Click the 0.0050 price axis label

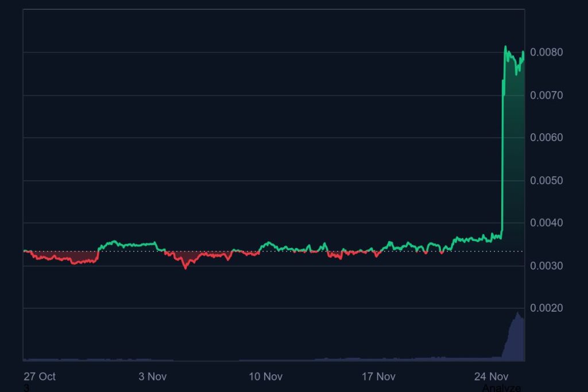click(x=547, y=180)
